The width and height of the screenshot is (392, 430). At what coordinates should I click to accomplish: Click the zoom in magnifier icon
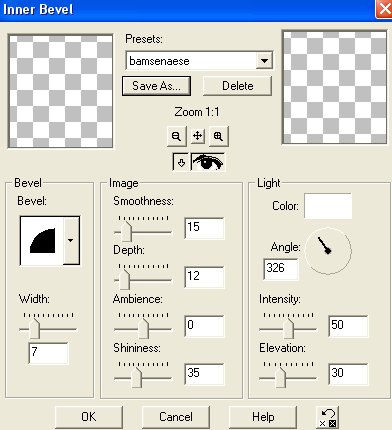(x=218, y=136)
